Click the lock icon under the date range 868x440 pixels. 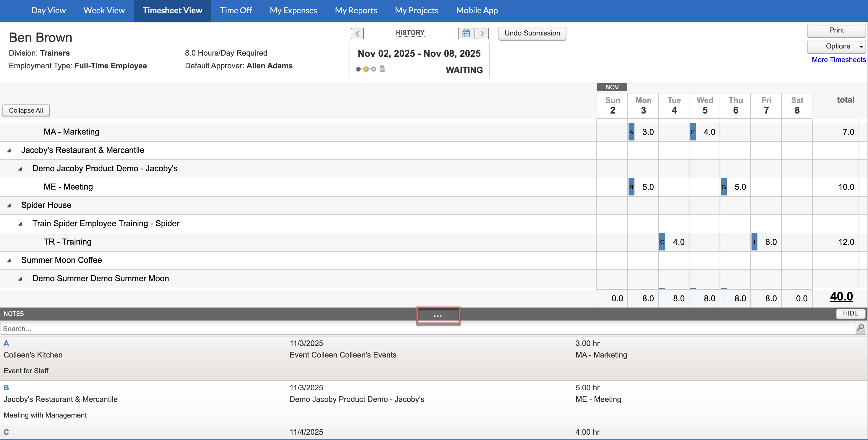pos(382,69)
